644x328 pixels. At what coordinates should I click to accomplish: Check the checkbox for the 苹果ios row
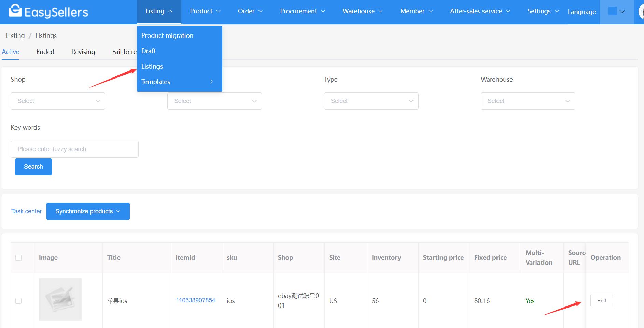point(18,301)
